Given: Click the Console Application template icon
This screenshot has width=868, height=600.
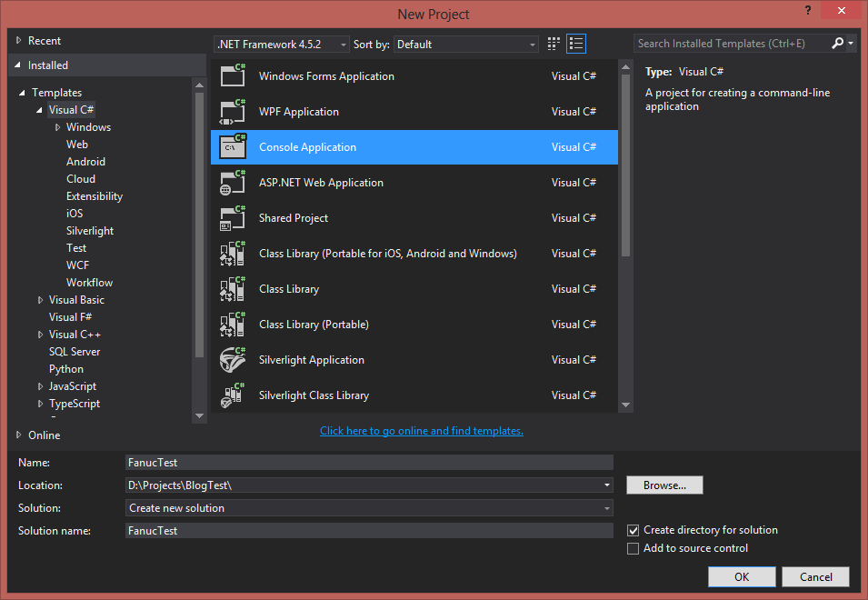Looking at the screenshot, I should pos(233,146).
